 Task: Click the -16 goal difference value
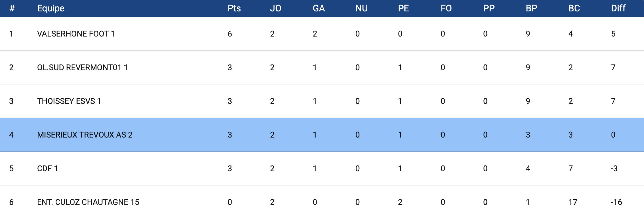(x=616, y=202)
